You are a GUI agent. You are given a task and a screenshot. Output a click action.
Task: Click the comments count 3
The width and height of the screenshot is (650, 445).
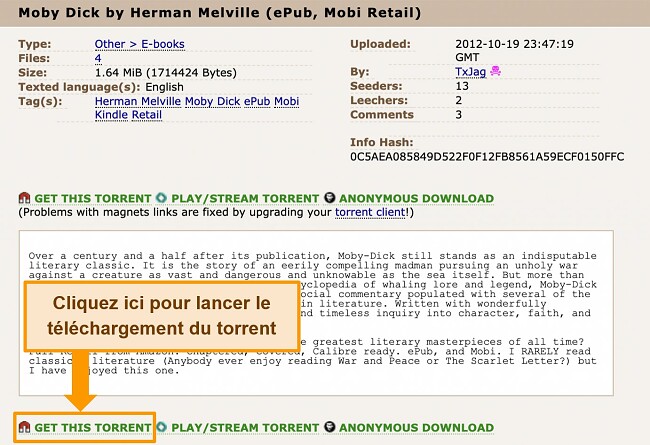(x=458, y=114)
